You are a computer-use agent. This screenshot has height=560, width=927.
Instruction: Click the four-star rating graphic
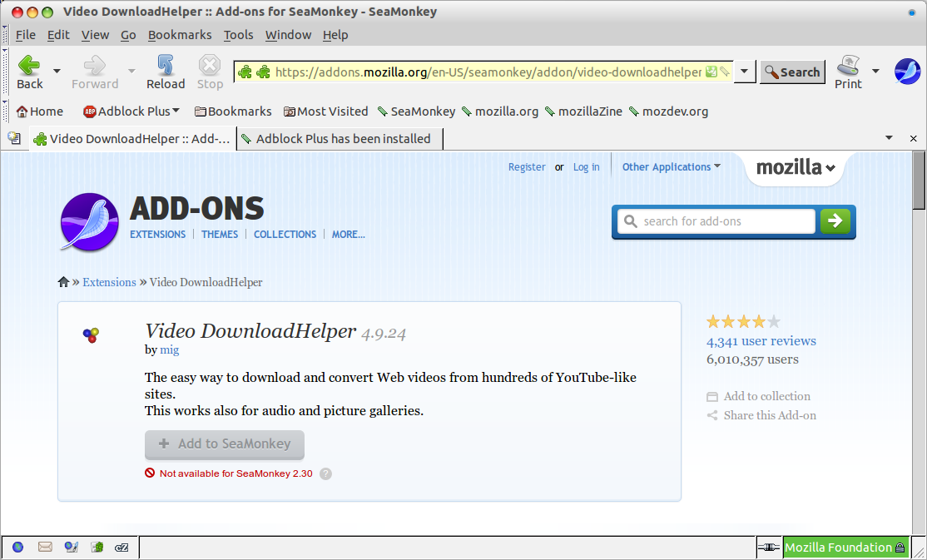743,322
